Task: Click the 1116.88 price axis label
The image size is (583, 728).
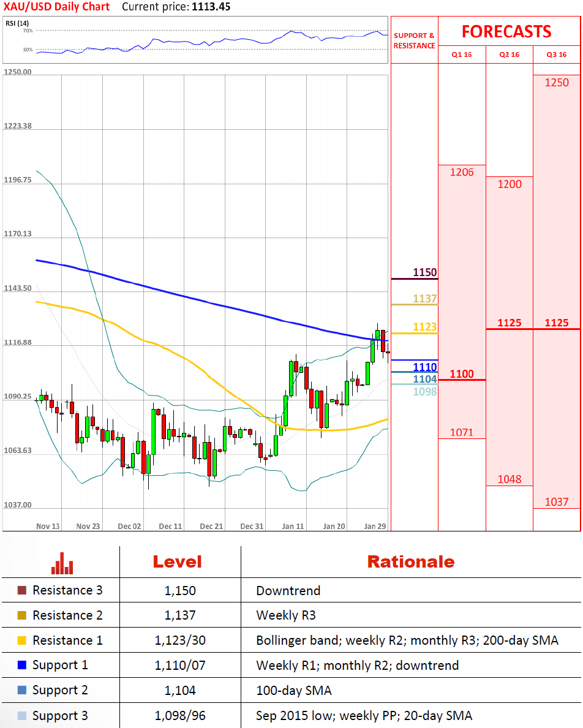Action: (x=18, y=342)
